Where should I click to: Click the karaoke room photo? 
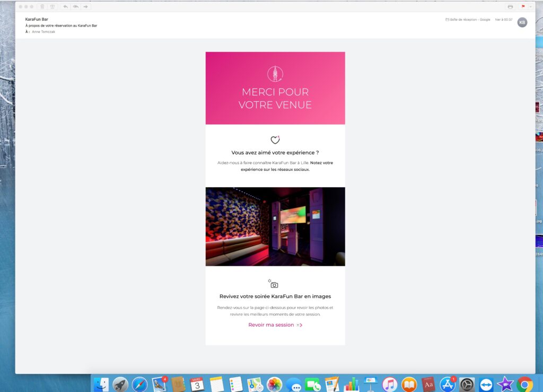(275, 227)
